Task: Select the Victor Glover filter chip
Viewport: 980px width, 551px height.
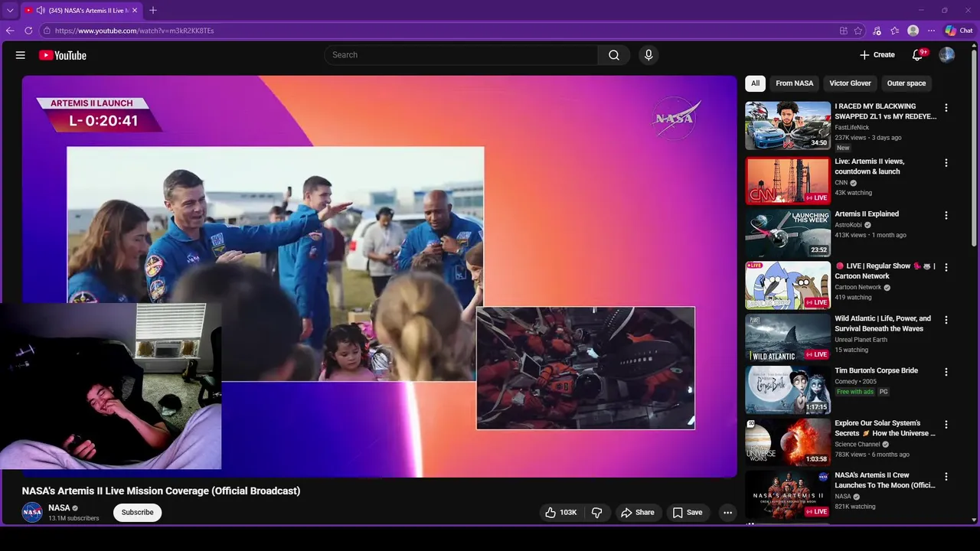Action: pos(850,83)
